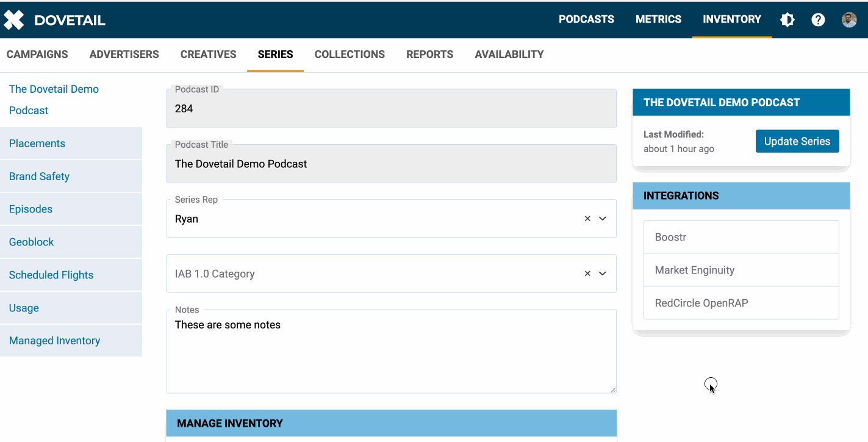The height and width of the screenshot is (442, 868).
Task: Click the Dovetail X logo icon
Action: coord(14,20)
